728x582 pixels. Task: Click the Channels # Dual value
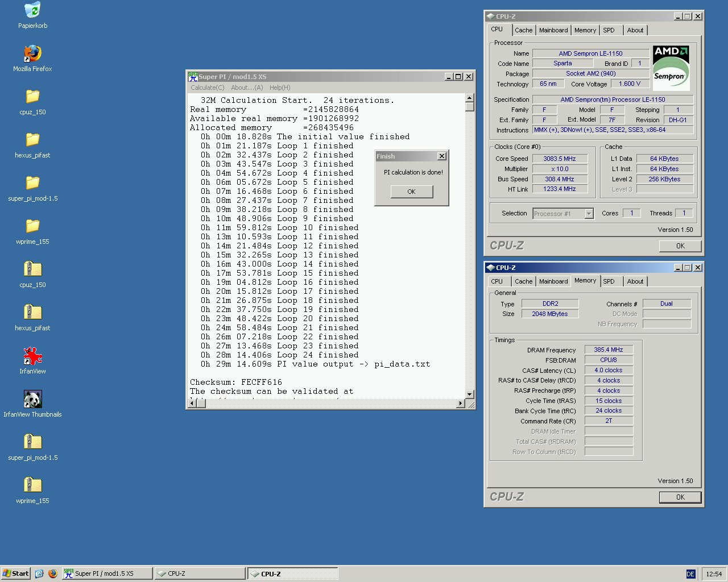pyautogui.click(x=667, y=304)
